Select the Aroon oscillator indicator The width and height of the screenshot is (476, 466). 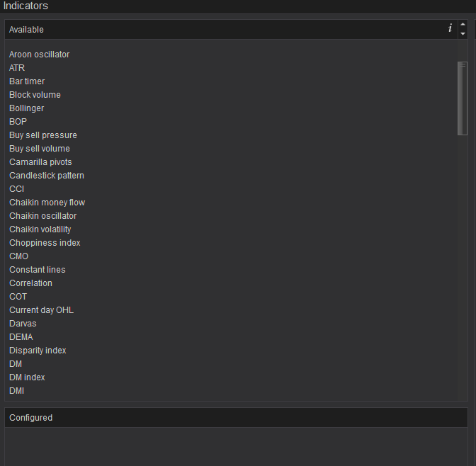pos(39,55)
